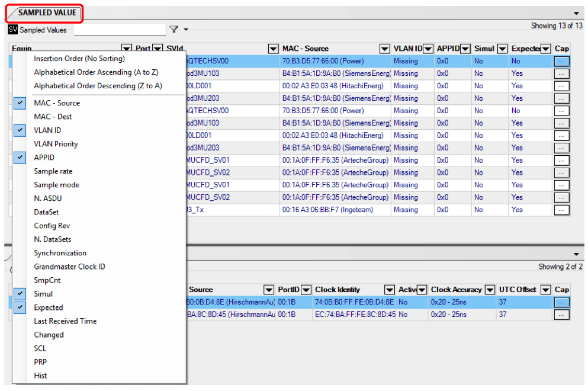Click the '...' Cap icon on highlighted Hirschmann row
This screenshot has width=588, height=391.
561,302
